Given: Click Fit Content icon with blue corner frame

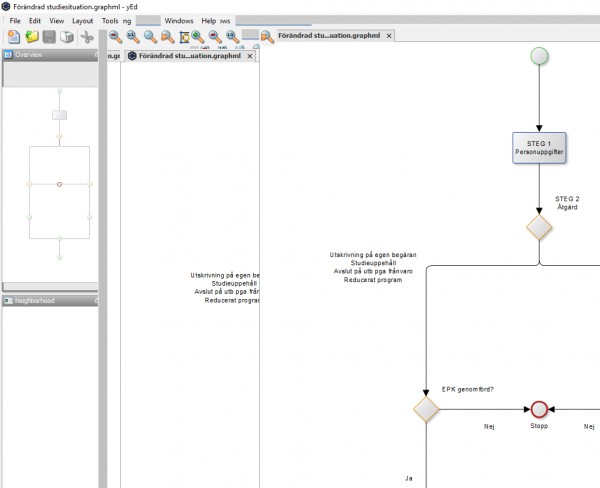Looking at the screenshot, I should pyautogui.click(x=184, y=37).
